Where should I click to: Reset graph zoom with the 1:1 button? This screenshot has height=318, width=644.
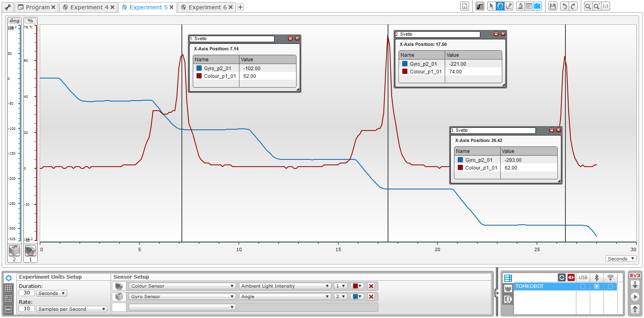[x=606, y=6]
